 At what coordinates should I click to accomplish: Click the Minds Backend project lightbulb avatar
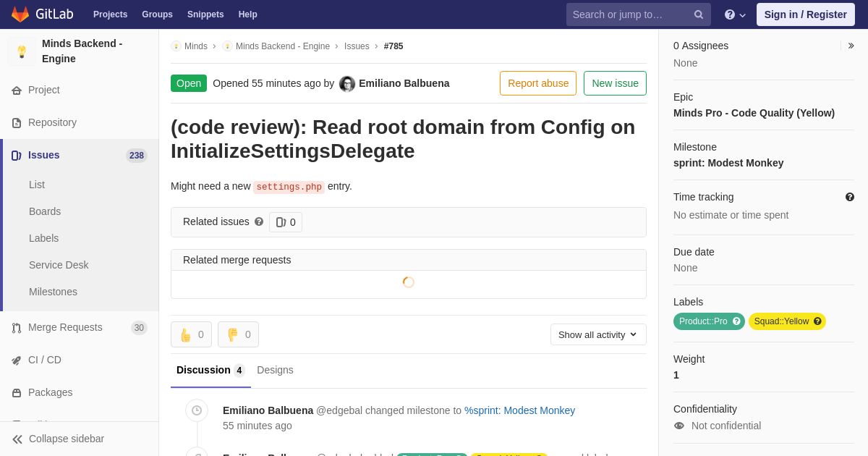pyautogui.click(x=22, y=51)
